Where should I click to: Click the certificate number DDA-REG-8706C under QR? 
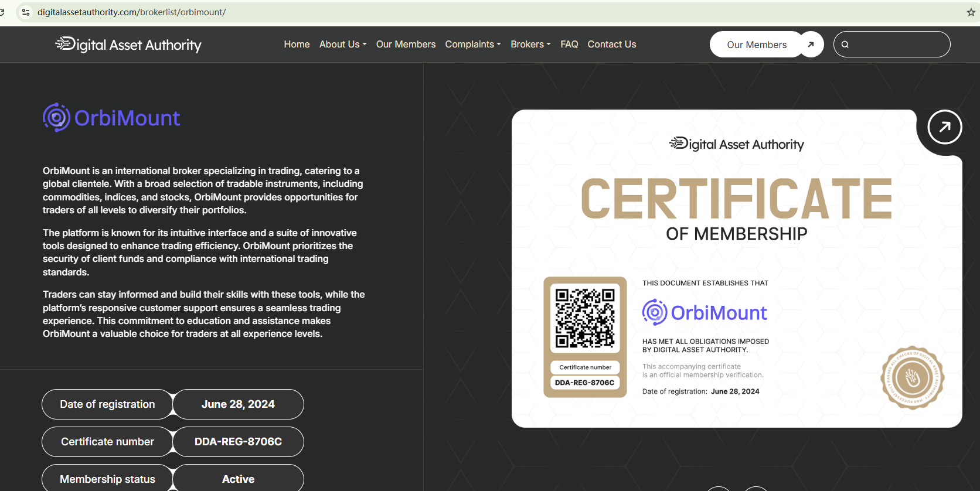click(x=585, y=383)
